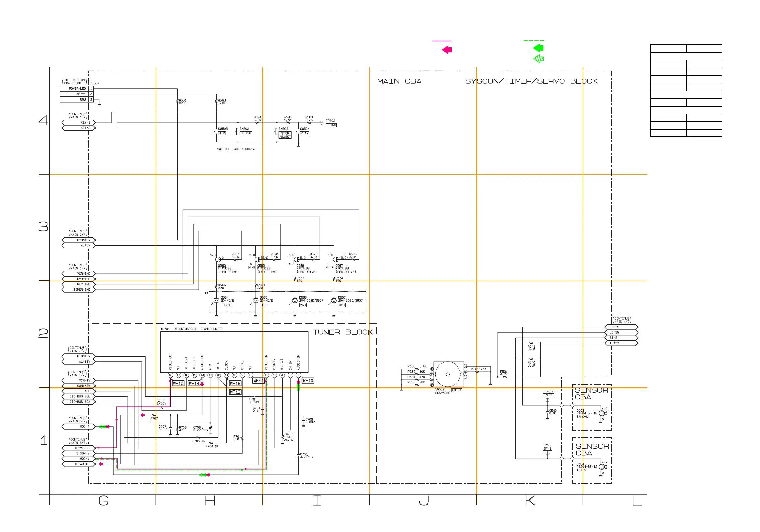Click the STOP/EJECT switch label
The height and width of the screenshot is (532, 760).
pos(285,135)
